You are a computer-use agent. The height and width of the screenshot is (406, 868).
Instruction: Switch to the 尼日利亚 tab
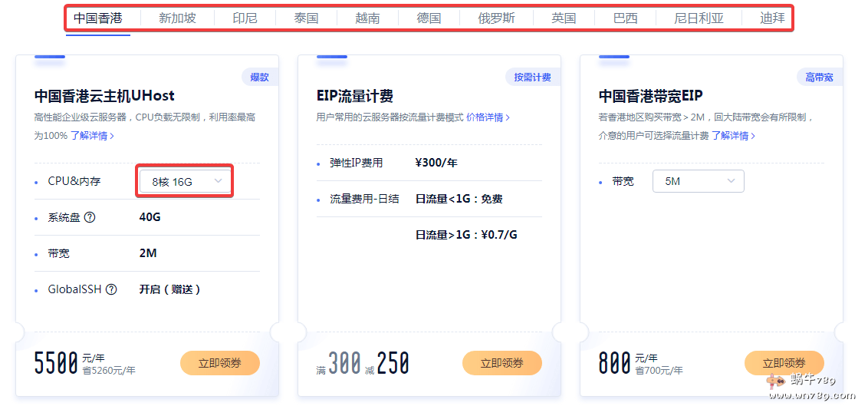(x=699, y=18)
